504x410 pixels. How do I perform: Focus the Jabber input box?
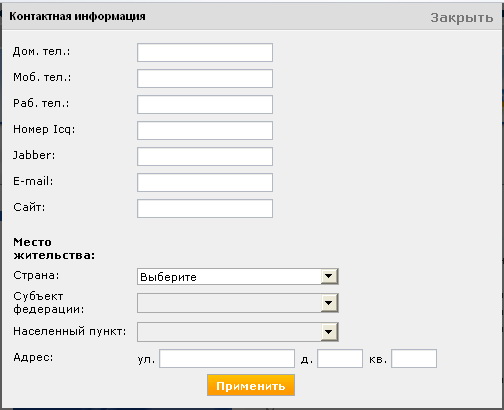205,156
